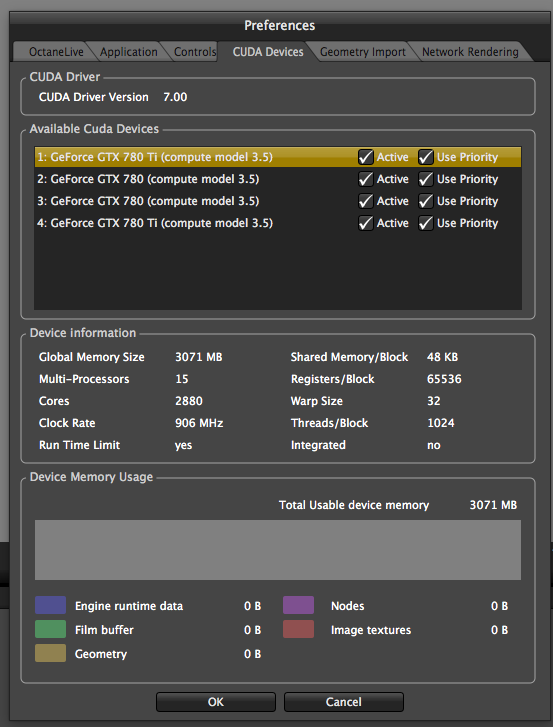Viewport: 553px width, 727px height.
Task: Click Warp Size value 32
Action: [x=433, y=401]
